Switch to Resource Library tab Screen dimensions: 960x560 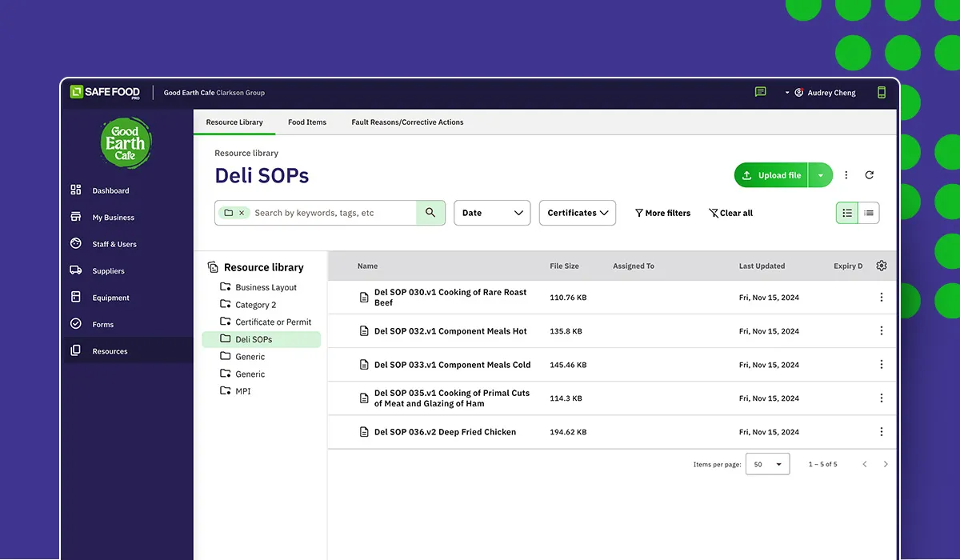pyautogui.click(x=234, y=122)
